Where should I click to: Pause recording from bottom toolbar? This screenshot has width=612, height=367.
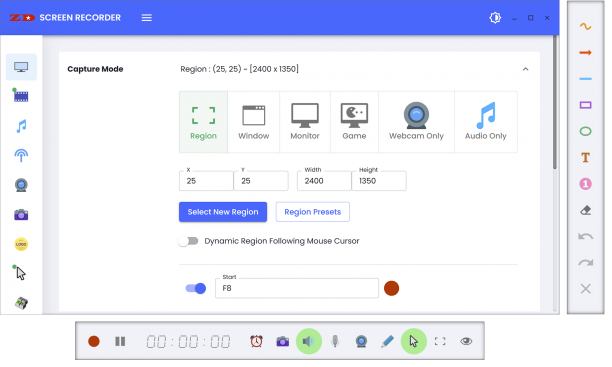[x=120, y=342]
